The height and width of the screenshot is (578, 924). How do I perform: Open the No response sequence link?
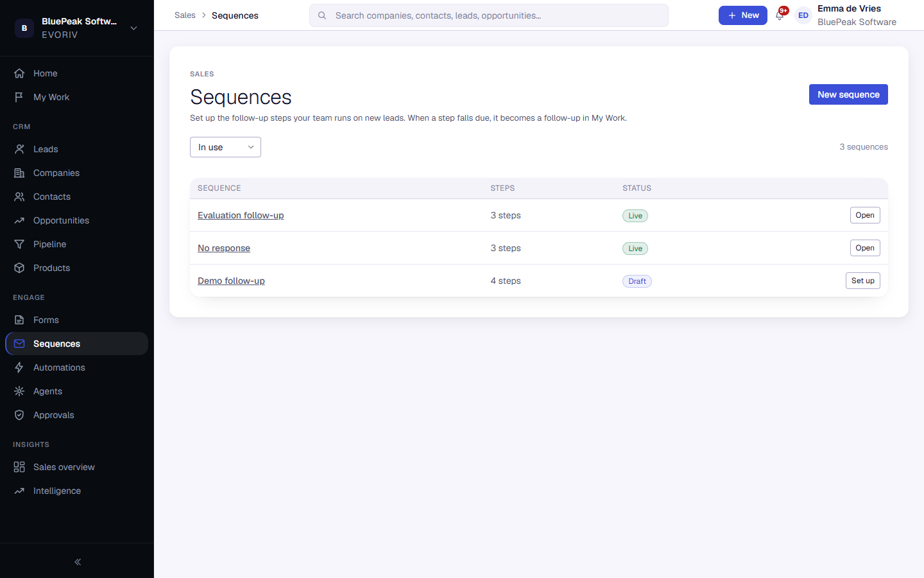[x=224, y=248]
